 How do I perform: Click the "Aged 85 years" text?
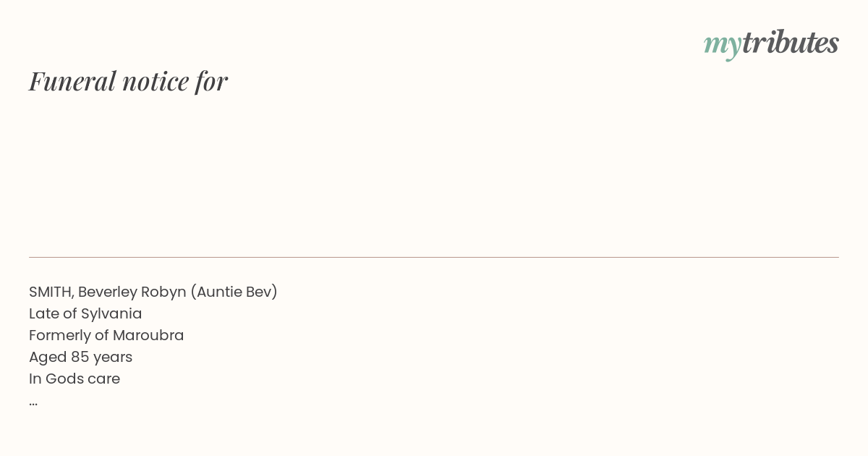80,357
